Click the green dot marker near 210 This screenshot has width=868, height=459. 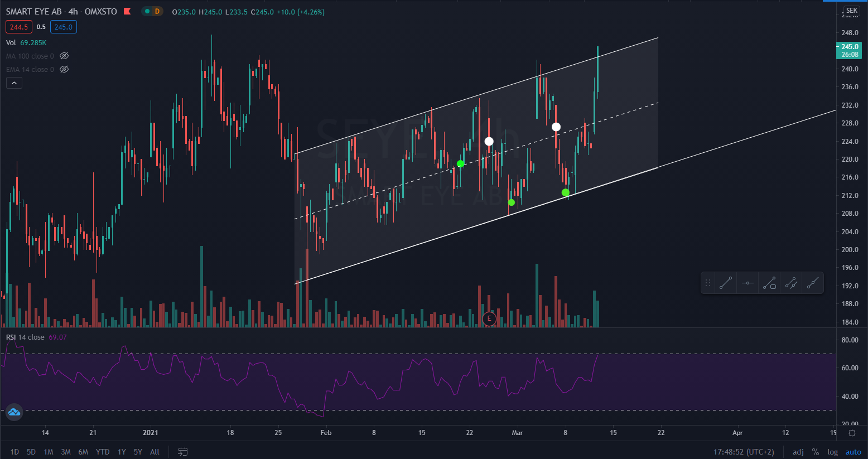[512, 202]
